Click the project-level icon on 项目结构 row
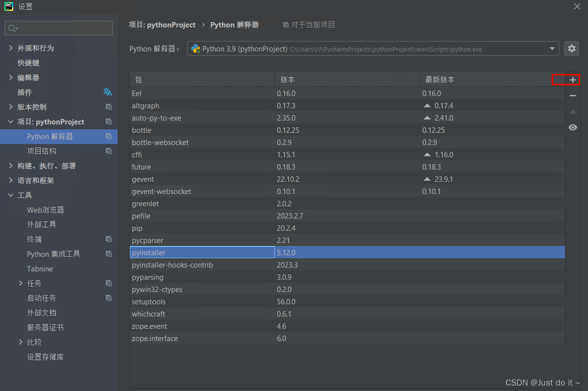Screen dimensions: 588x391 [x=109, y=151]
